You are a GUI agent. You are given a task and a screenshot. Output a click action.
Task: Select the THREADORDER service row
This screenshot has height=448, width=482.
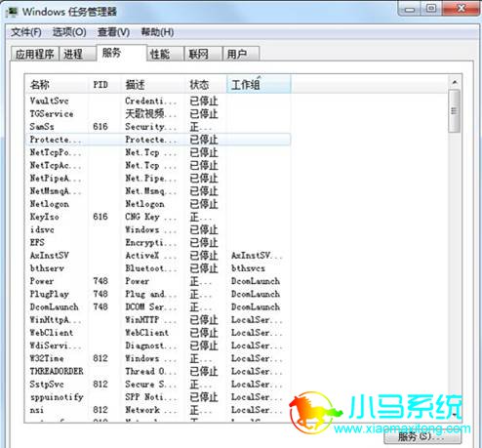pos(158,371)
